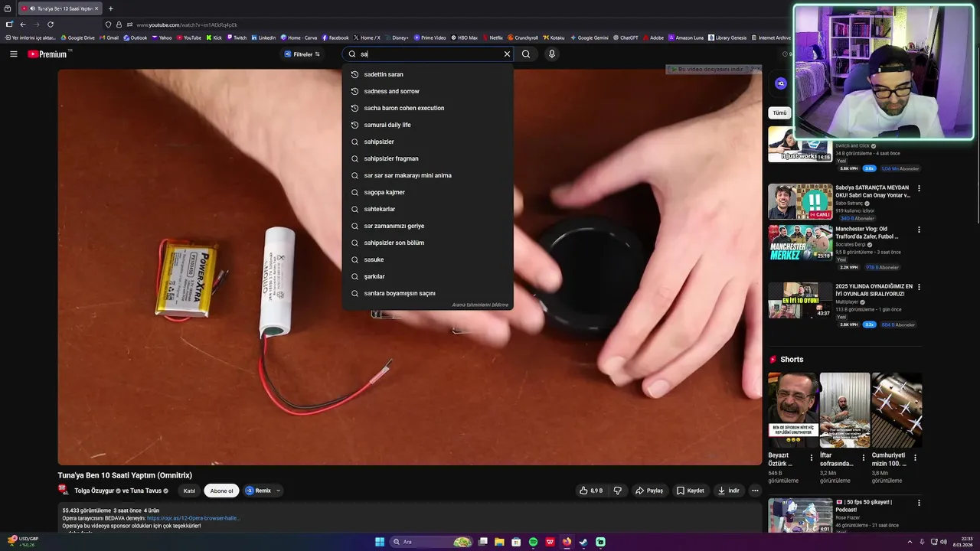Open Manchester Vlog video thumbnail
This screenshot has height=551, width=980.
pyautogui.click(x=800, y=243)
